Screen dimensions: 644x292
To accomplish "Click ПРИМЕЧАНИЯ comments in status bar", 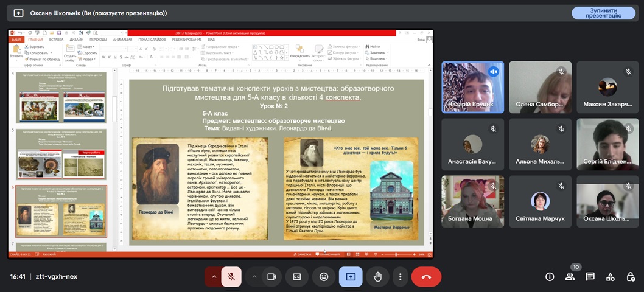I will point(327,255).
